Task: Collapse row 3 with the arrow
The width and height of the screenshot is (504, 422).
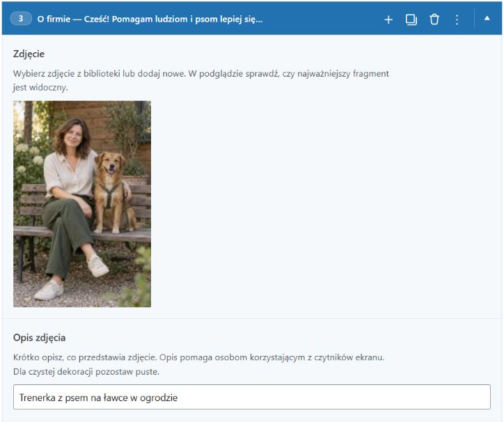Action: pyautogui.click(x=487, y=18)
